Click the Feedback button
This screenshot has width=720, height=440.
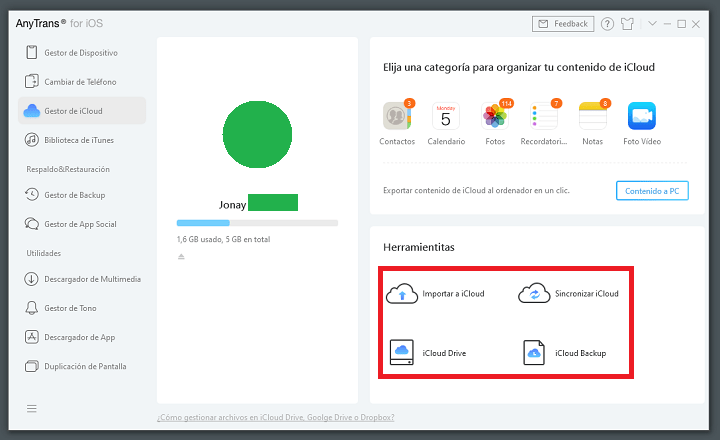coord(563,23)
